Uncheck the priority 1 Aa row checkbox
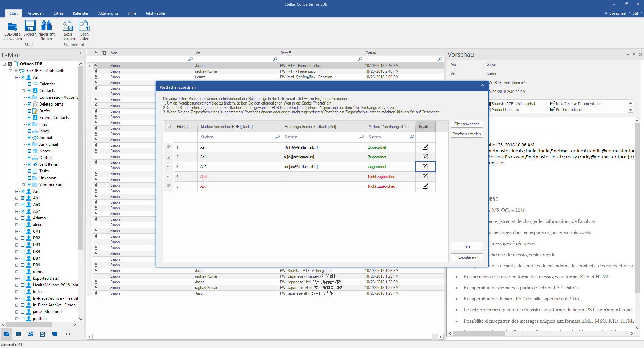The image size is (644, 348). pyautogui.click(x=169, y=147)
